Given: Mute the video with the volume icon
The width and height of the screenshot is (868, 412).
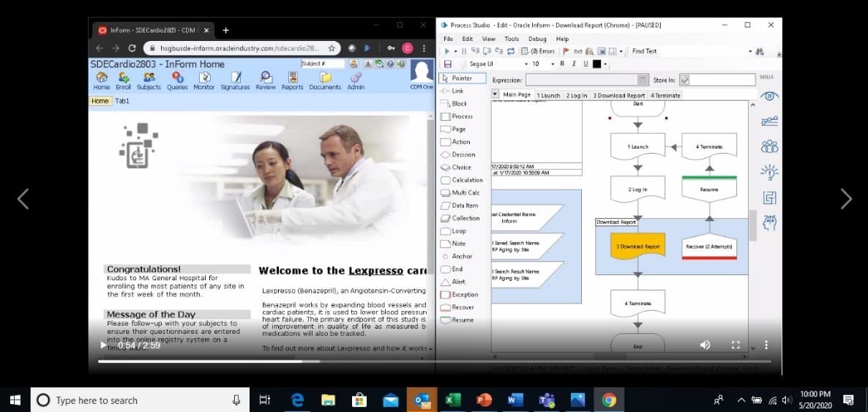Looking at the screenshot, I should (705, 345).
